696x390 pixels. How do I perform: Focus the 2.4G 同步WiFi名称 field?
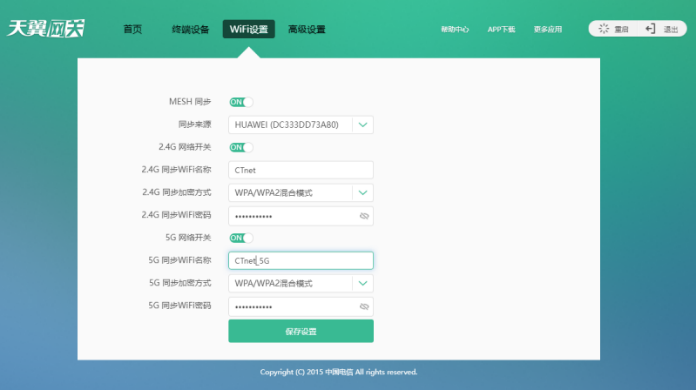[x=301, y=170]
